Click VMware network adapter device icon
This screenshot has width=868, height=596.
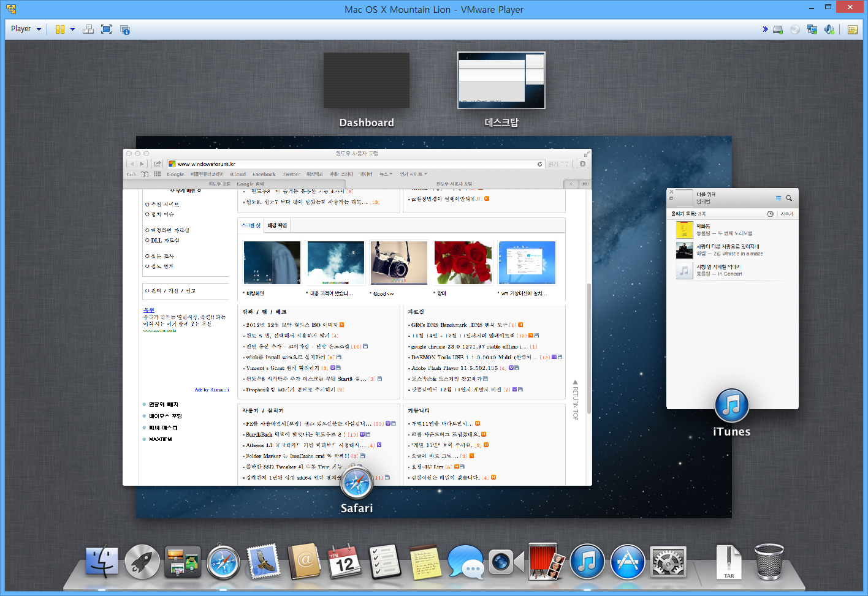tap(812, 29)
